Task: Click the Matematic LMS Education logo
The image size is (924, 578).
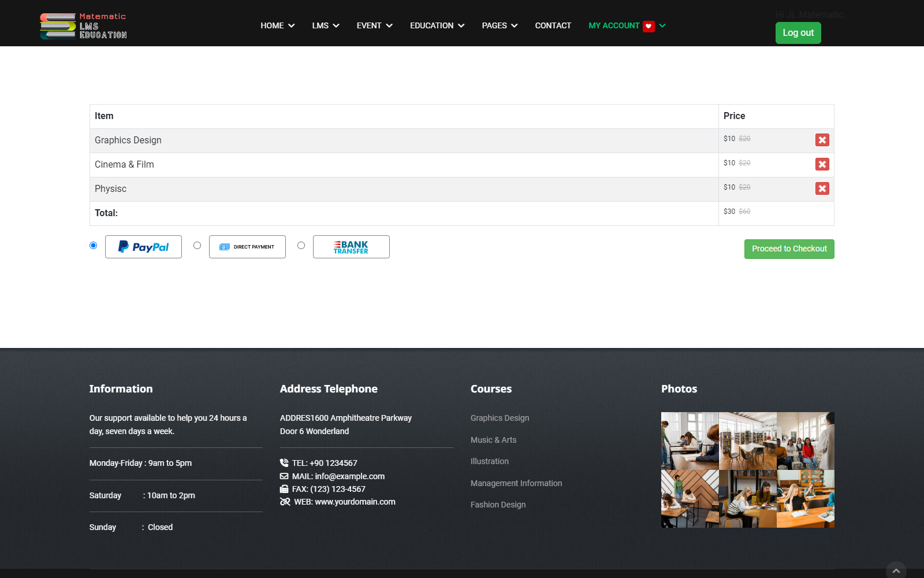Action: (83, 26)
